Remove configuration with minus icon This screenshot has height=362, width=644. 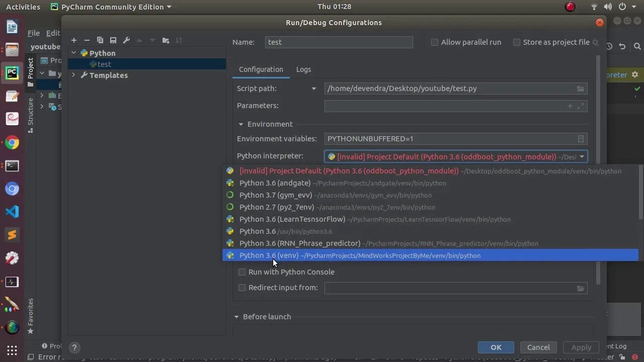tap(87, 40)
